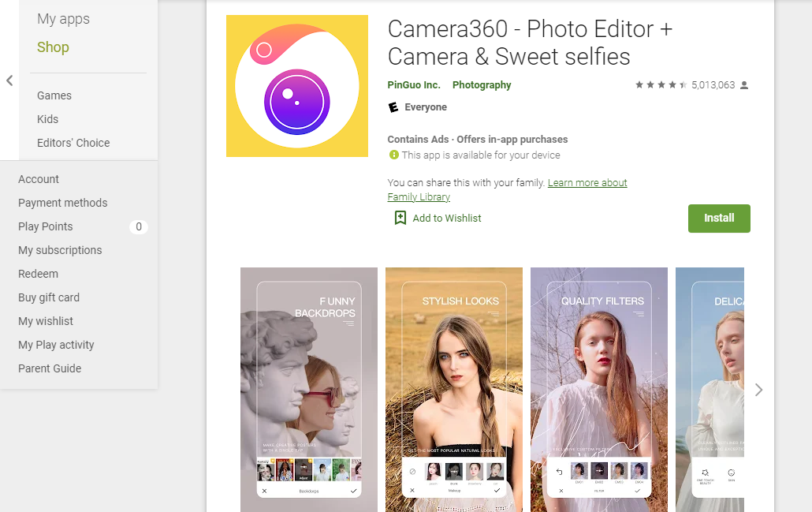Click the green device availability info icon
Screen dimensions: 812x512
[x=393, y=155]
